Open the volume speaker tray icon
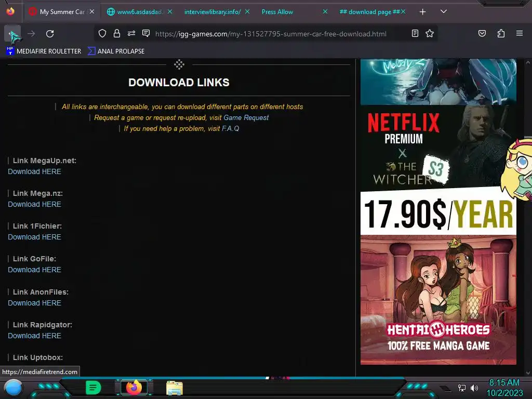 pyautogui.click(x=474, y=388)
